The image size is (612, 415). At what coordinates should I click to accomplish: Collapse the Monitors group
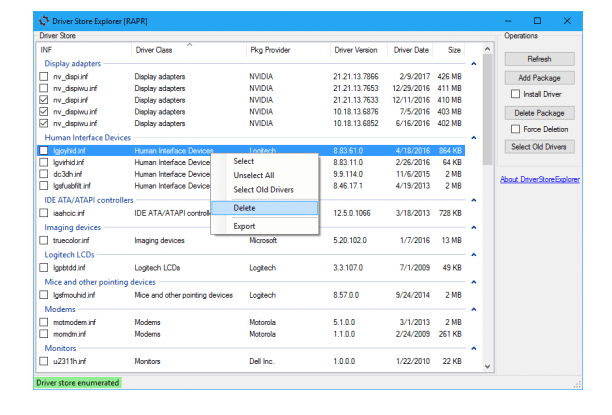point(473,348)
